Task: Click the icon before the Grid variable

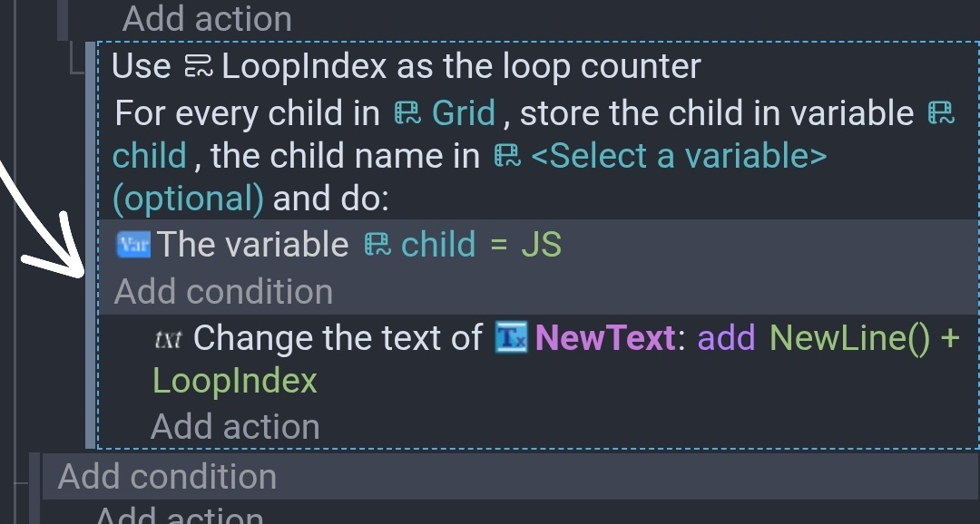Action: pos(407,113)
